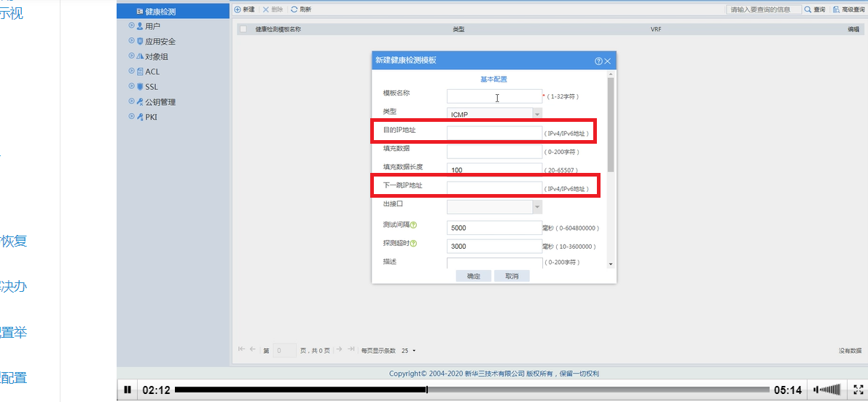Click the copyright 新华三技术有限公司 footer text

coord(494,374)
